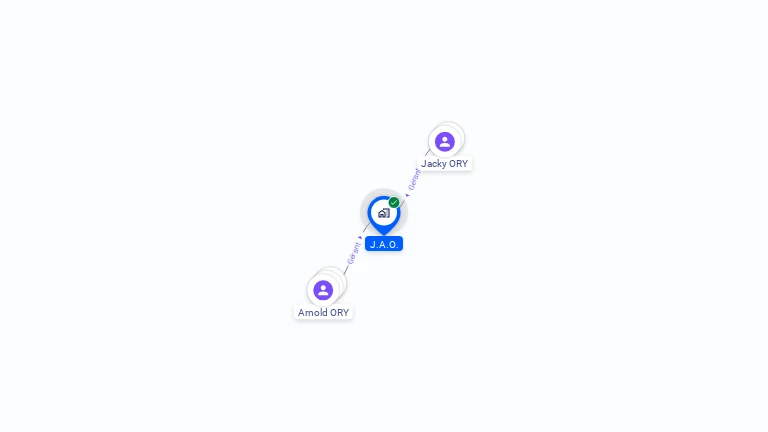Click the green verified checkmark badge
The height and width of the screenshot is (432, 768).
point(394,202)
